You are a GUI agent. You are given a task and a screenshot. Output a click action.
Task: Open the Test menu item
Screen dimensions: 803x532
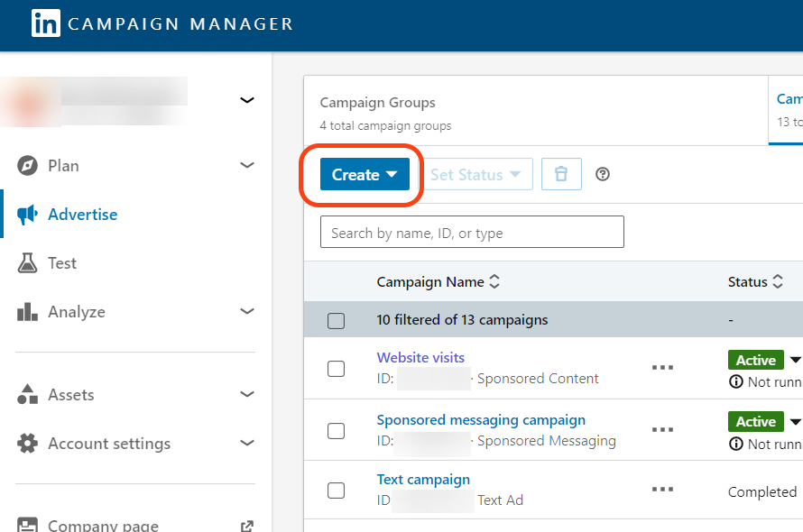pos(62,263)
